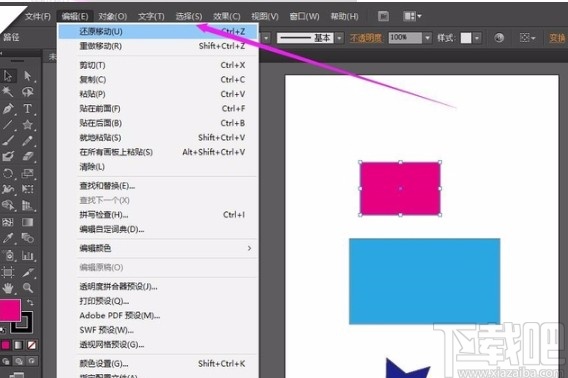Viewport: 568px width, 378px height.
Task: Select the Eraser tool
Action: pos(28,156)
